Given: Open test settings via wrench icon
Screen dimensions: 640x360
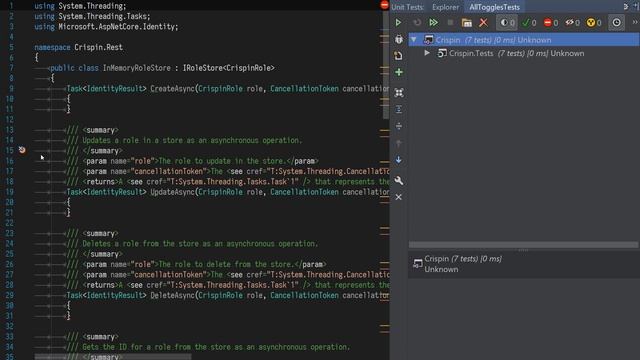Looking at the screenshot, I should (x=399, y=180).
